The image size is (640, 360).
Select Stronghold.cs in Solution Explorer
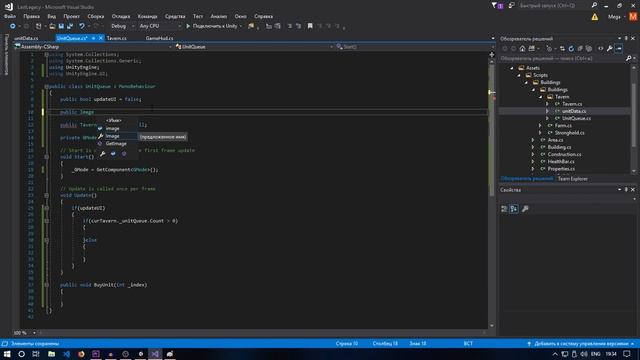pos(569,133)
